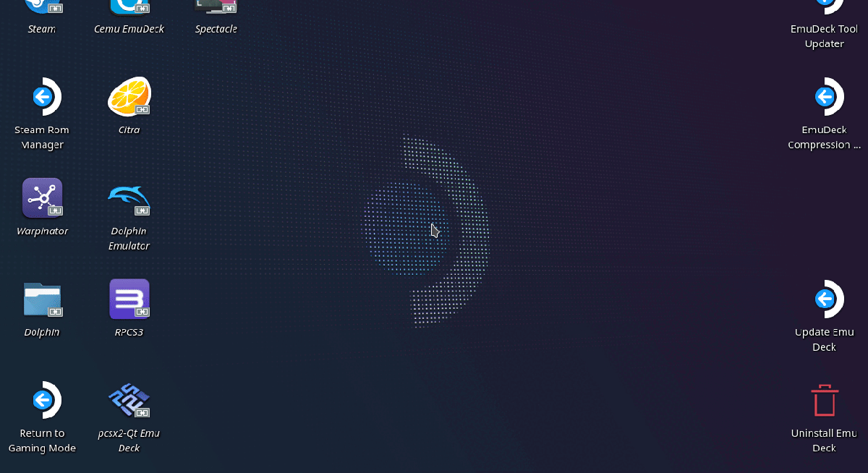This screenshot has width=868, height=473.
Task: Launch Cemu EmuDeck shortcut
Action: (129, 7)
